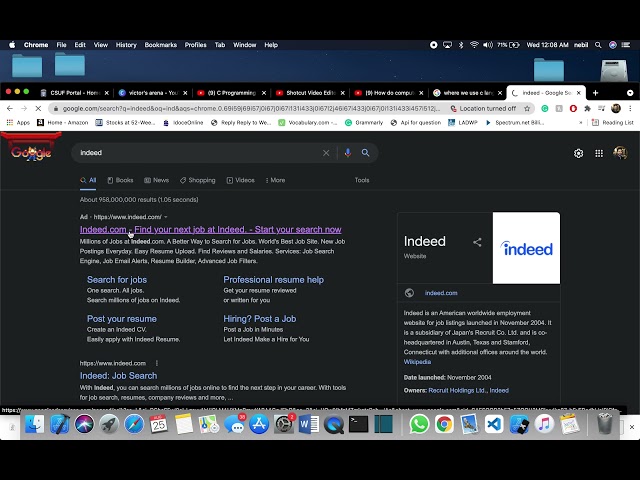This screenshot has height=480, width=640.
Task: Select the Shopping search filter
Action: click(x=198, y=180)
